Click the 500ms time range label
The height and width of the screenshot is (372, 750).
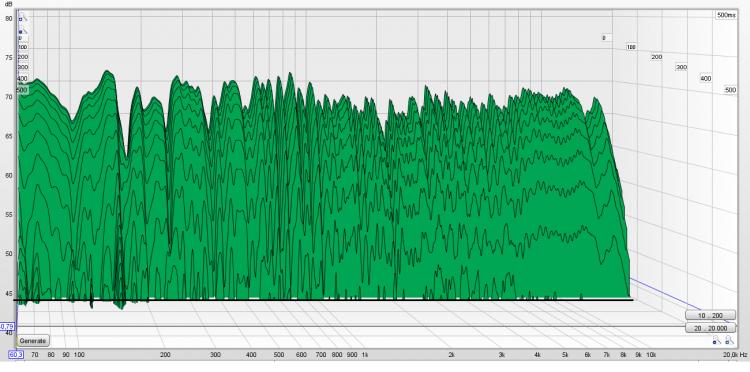coord(726,15)
